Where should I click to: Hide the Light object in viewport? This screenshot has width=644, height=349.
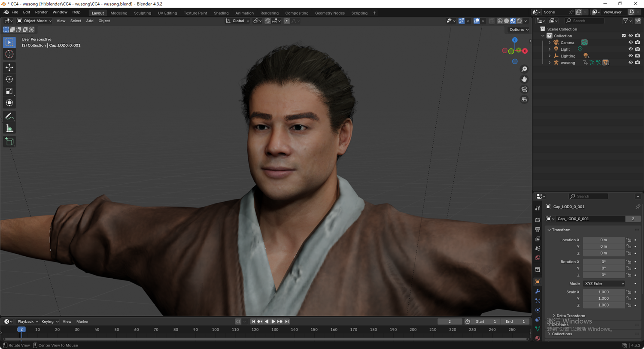click(631, 49)
